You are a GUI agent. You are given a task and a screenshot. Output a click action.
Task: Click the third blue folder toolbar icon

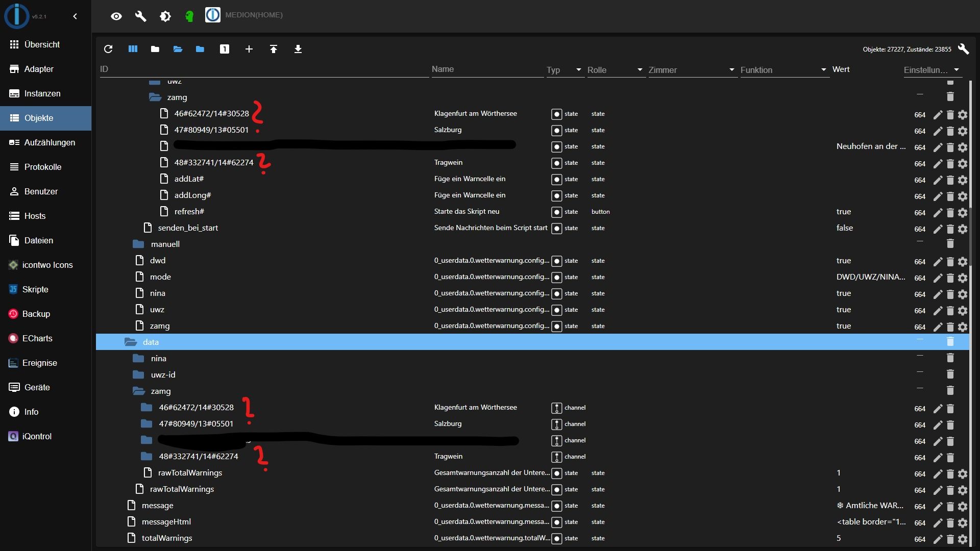point(200,49)
